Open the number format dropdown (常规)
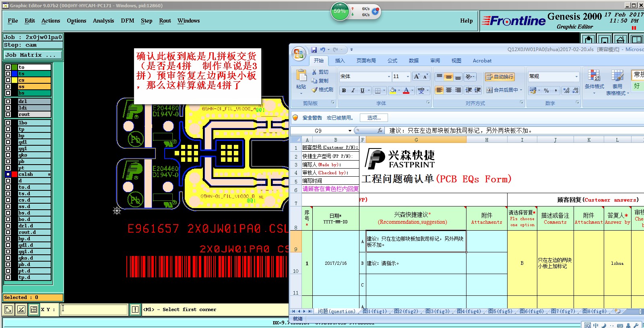 tap(576, 76)
